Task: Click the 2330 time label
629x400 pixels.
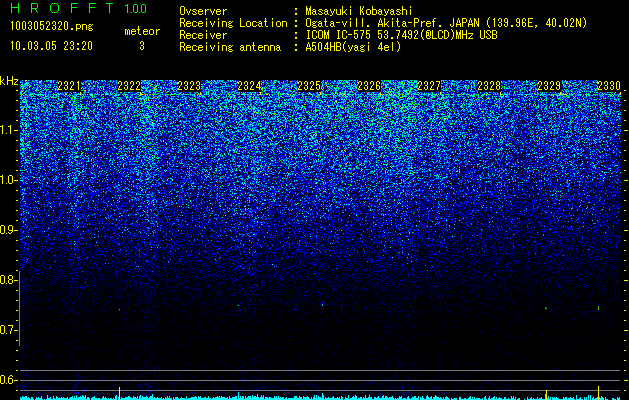Action: point(609,86)
